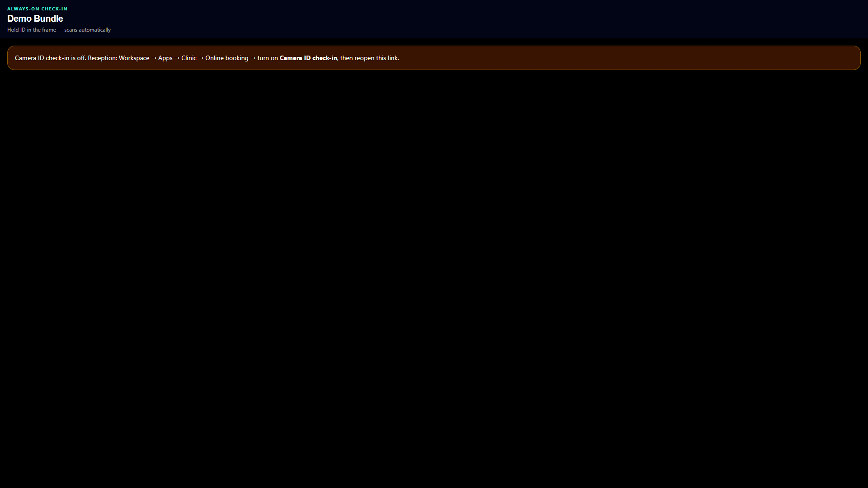Click the 'turn on' text in banner

pyautogui.click(x=268, y=58)
